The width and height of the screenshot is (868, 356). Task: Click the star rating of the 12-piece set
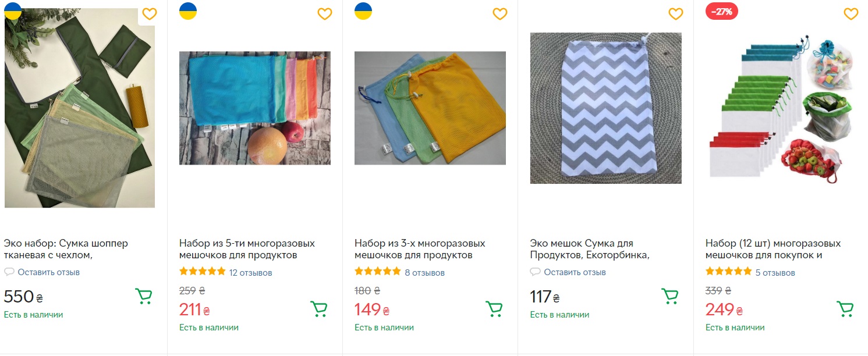click(729, 270)
